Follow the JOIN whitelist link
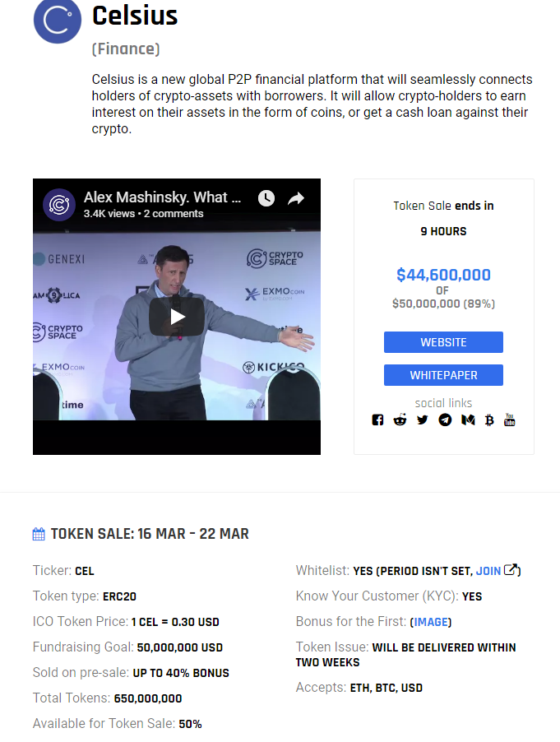 (488, 571)
